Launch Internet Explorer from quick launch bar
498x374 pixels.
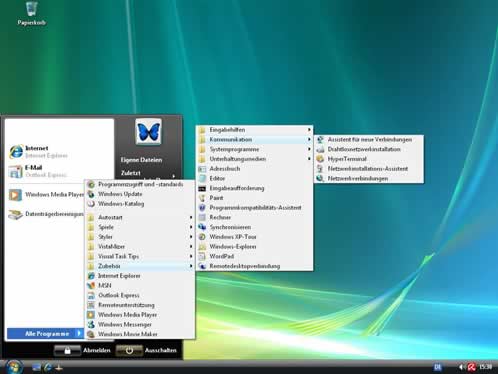[x=48, y=367]
